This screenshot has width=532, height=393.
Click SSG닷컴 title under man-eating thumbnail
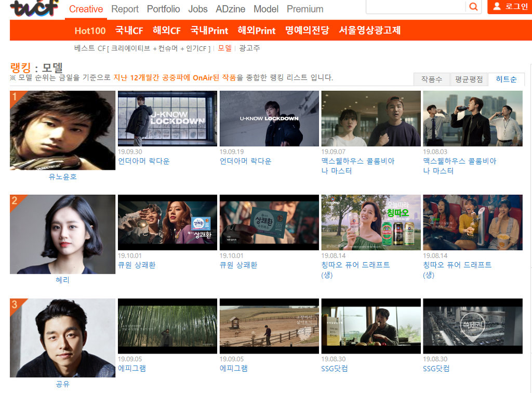point(335,369)
